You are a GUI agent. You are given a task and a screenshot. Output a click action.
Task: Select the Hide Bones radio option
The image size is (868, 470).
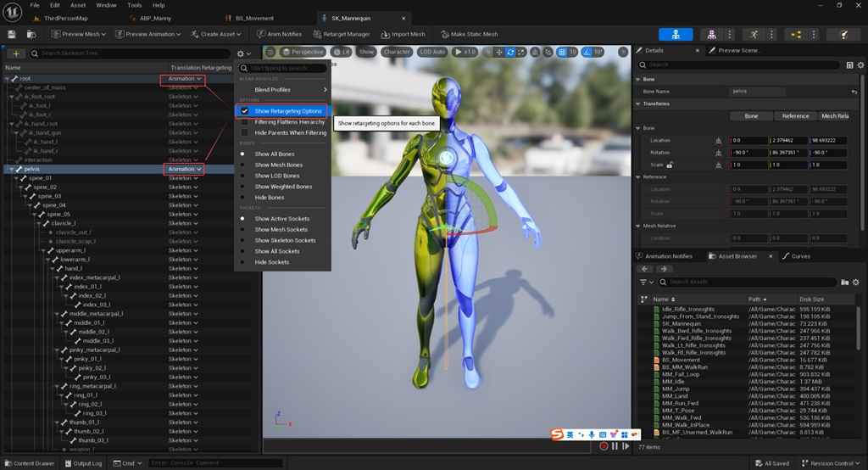click(x=269, y=198)
